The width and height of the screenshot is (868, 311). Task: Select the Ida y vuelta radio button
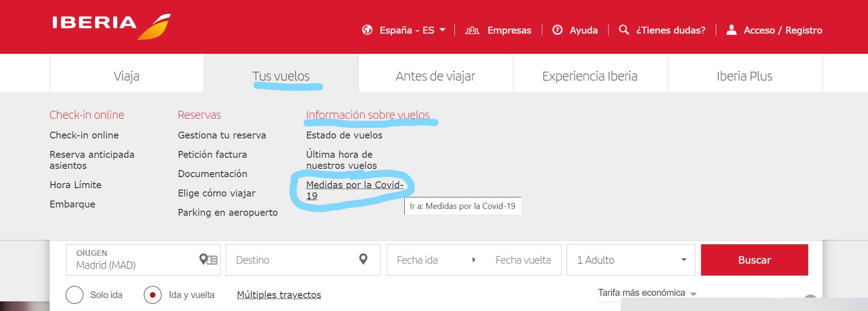[153, 295]
